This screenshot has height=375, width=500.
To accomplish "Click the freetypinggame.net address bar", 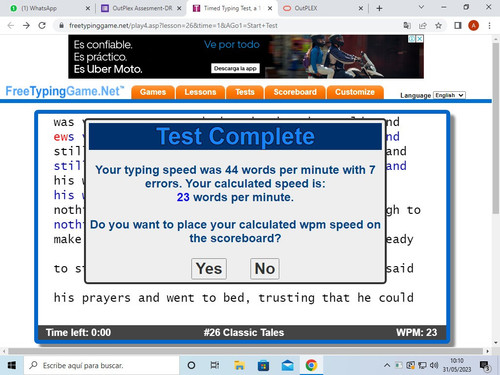I will click(x=173, y=26).
